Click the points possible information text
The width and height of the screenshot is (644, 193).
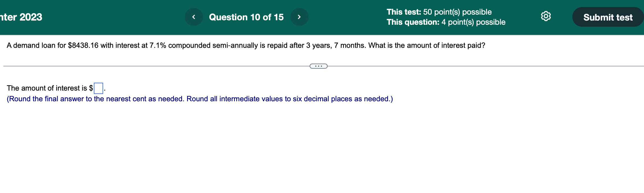click(446, 17)
